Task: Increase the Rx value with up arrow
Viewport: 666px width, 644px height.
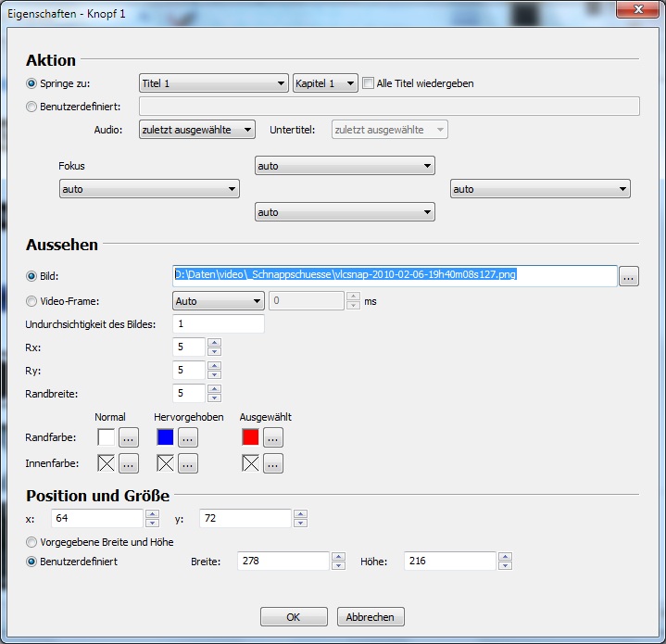Action: (215, 343)
